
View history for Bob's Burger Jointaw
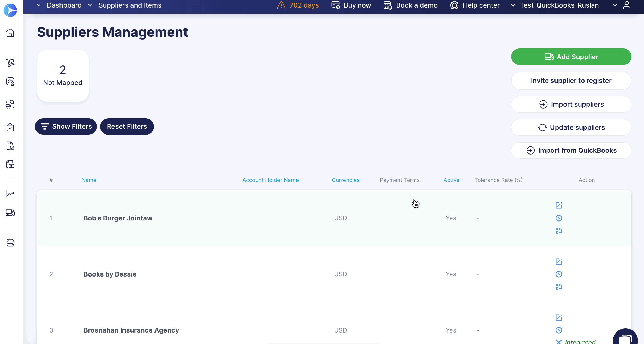click(559, 218)
